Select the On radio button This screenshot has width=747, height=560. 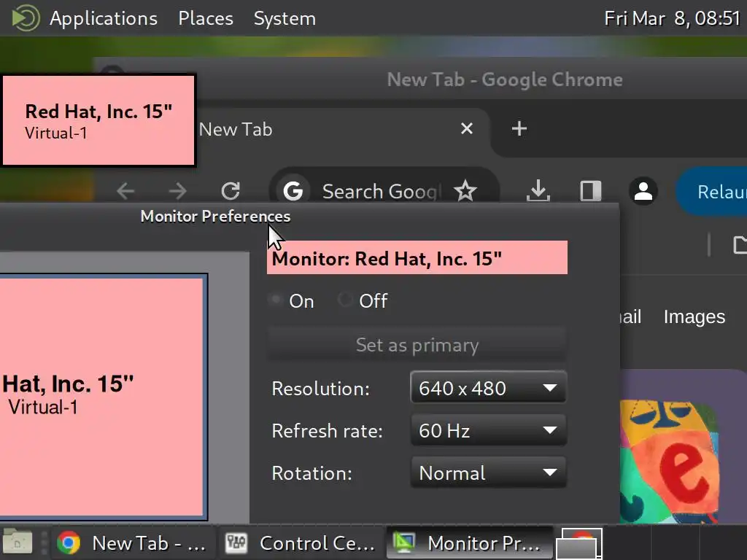[276, 300]
